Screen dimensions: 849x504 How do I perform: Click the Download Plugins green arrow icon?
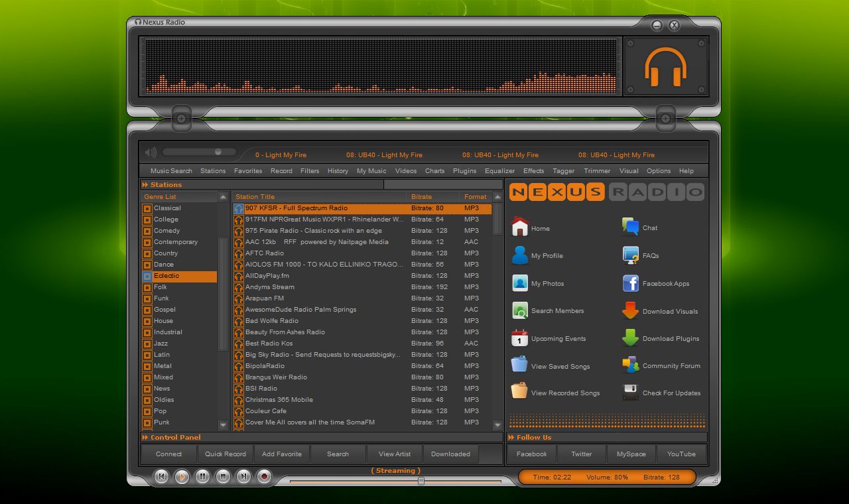point(630,338)
